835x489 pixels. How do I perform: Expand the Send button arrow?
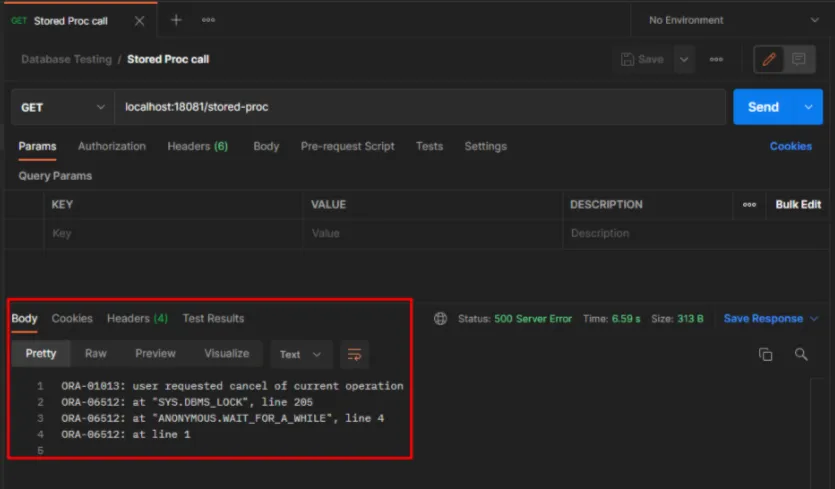(808, 107)
